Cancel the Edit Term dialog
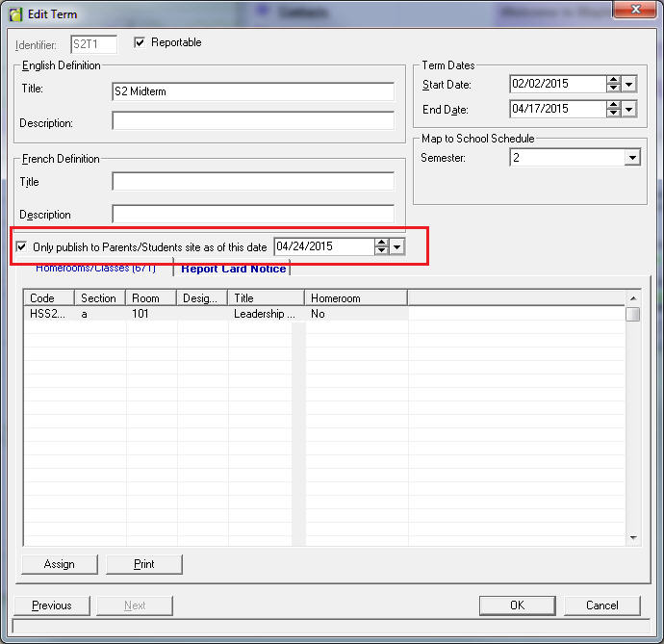This screenshot has height=644, width=664. tap(601, 605)
